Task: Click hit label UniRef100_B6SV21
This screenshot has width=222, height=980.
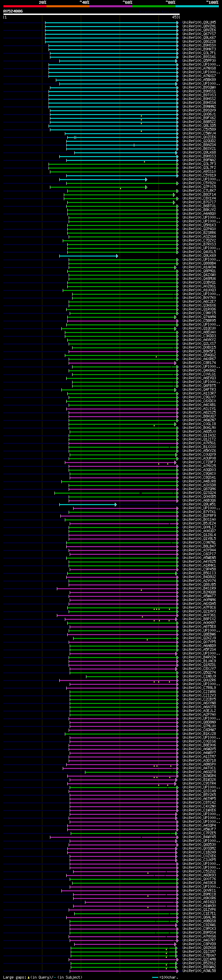Action: click(199, 149)
